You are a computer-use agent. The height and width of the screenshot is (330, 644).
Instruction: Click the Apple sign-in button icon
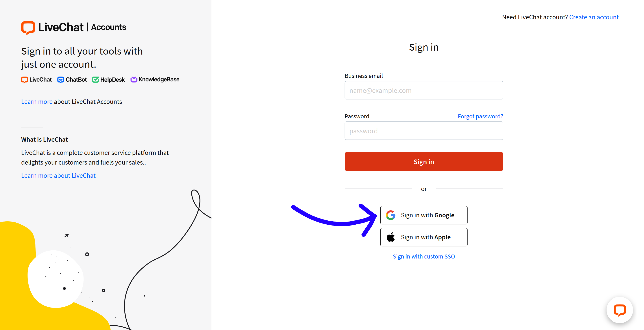pos(391,237)
